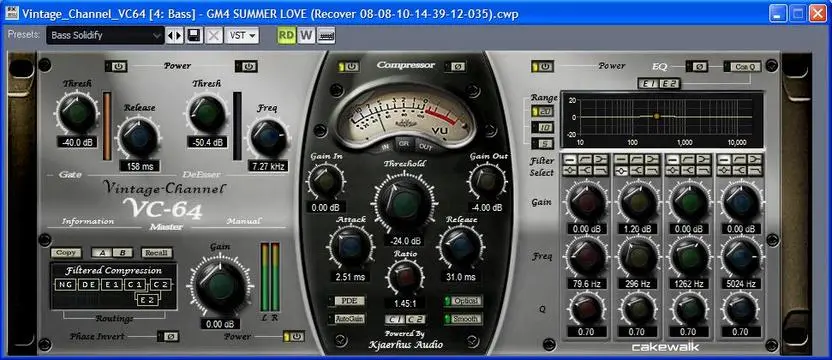Select the peak/bell filter shape for first EQ band
832x360 pixels.
coord(569,170)
